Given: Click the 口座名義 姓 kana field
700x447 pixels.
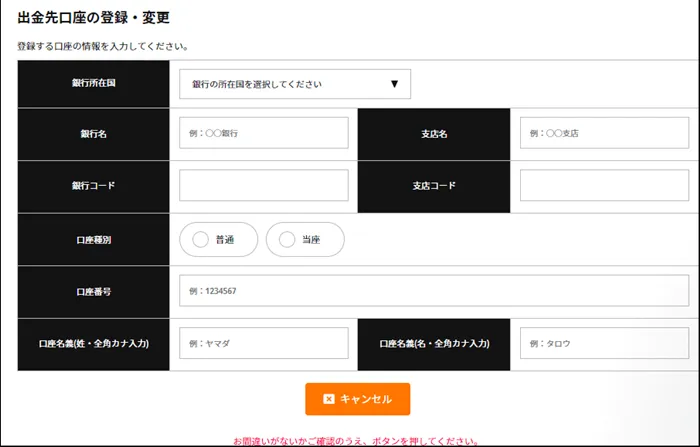Looking at the screenshot, I should coord(264,343).
